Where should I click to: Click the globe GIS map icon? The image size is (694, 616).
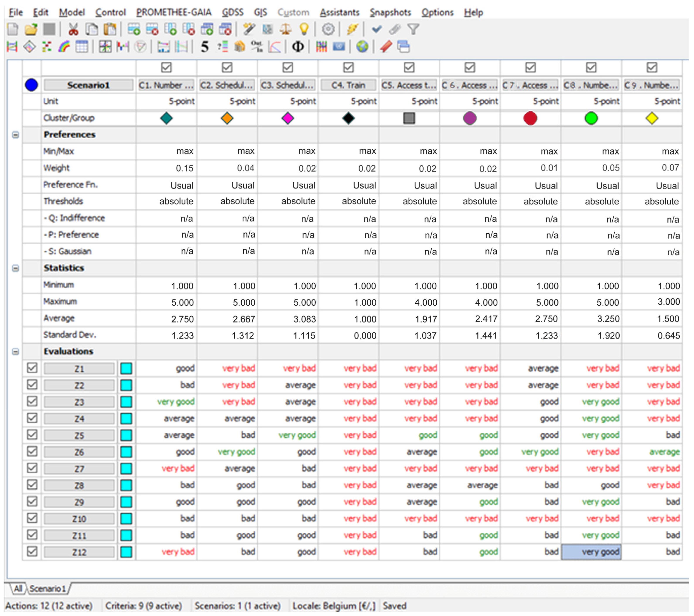click(x=362, y=46)
